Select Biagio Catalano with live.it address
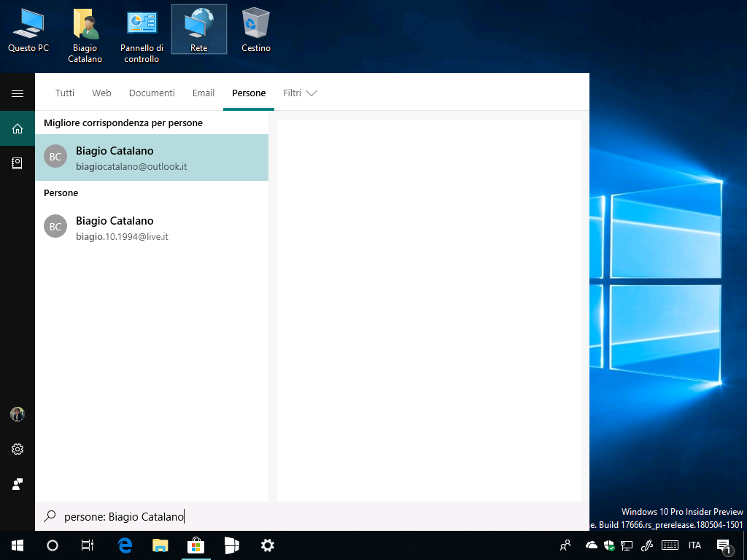 [x=152, y=227]
